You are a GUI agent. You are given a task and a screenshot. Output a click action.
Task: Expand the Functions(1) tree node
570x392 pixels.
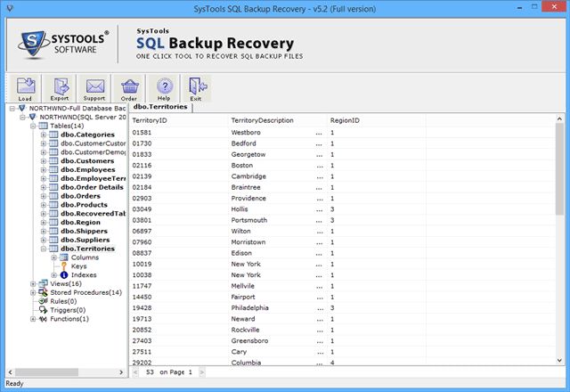click(33, 318)
